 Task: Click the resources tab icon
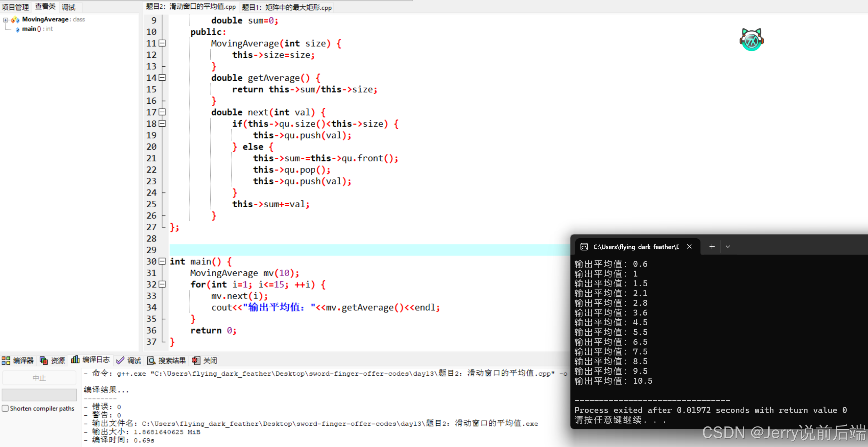pos(44,360)
